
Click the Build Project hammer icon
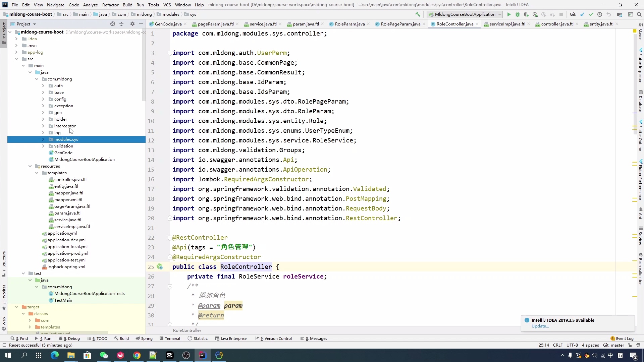pos(418,14)
